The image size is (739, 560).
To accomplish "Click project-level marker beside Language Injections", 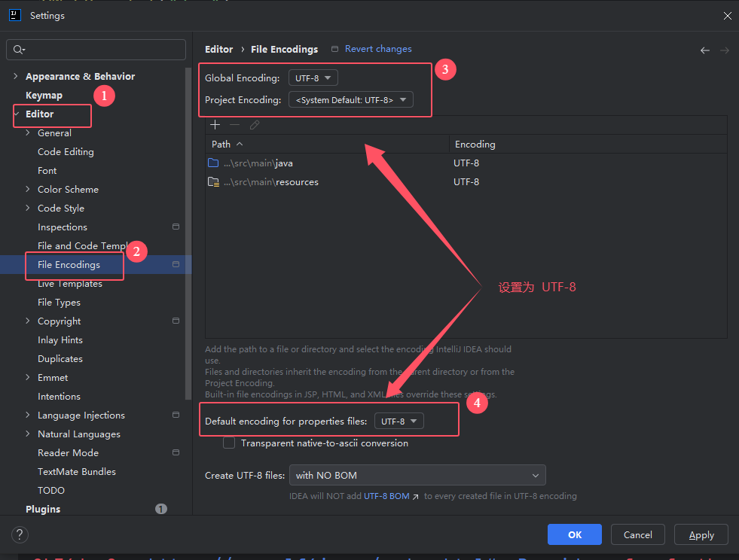I will coord(176,415).
